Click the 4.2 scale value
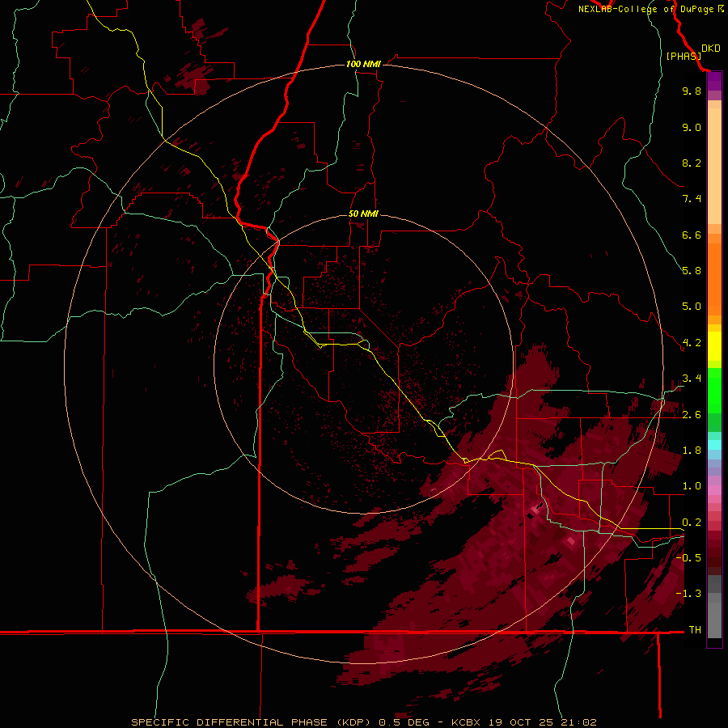728x728 pixels. click(692, 343)
